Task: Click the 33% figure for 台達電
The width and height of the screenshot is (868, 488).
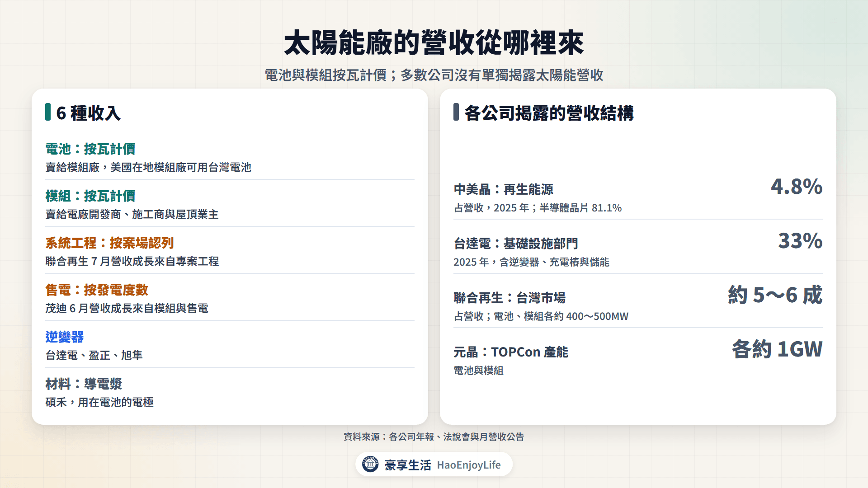Action: click(800, 241)
